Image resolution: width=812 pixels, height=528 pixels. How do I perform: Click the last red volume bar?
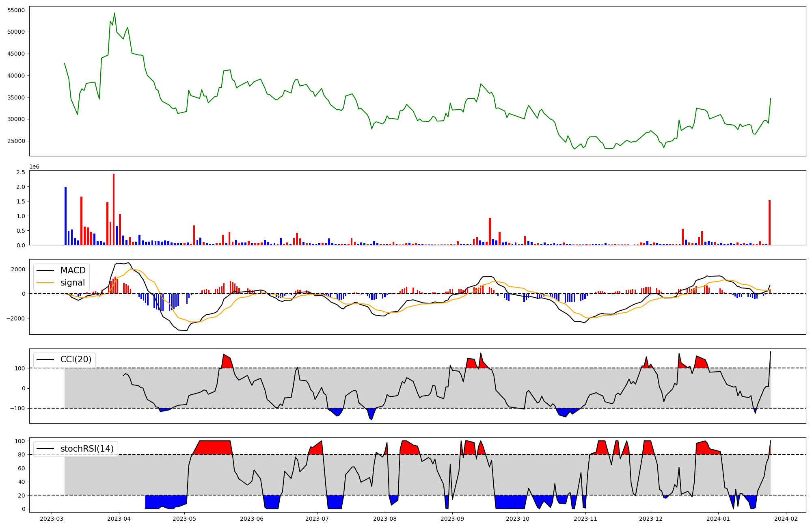pos(769,223)
